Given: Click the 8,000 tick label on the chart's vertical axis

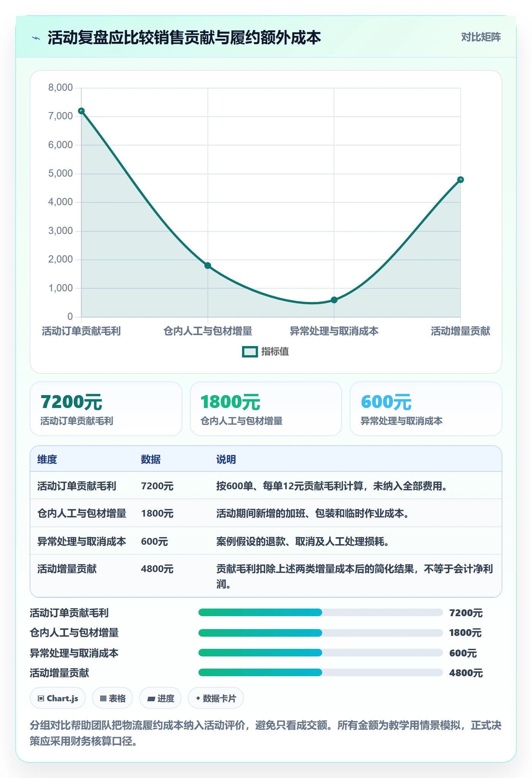Looking at the screenshot, I should point(60,88).
